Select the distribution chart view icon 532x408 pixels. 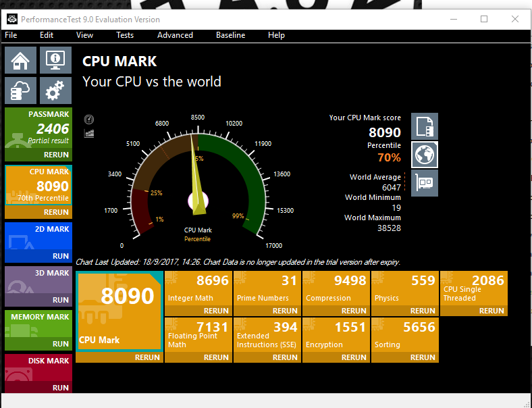89,133
